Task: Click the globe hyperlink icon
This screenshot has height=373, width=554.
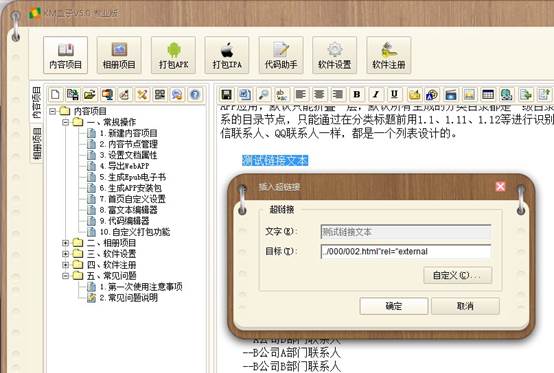Action: pos(507,95)
